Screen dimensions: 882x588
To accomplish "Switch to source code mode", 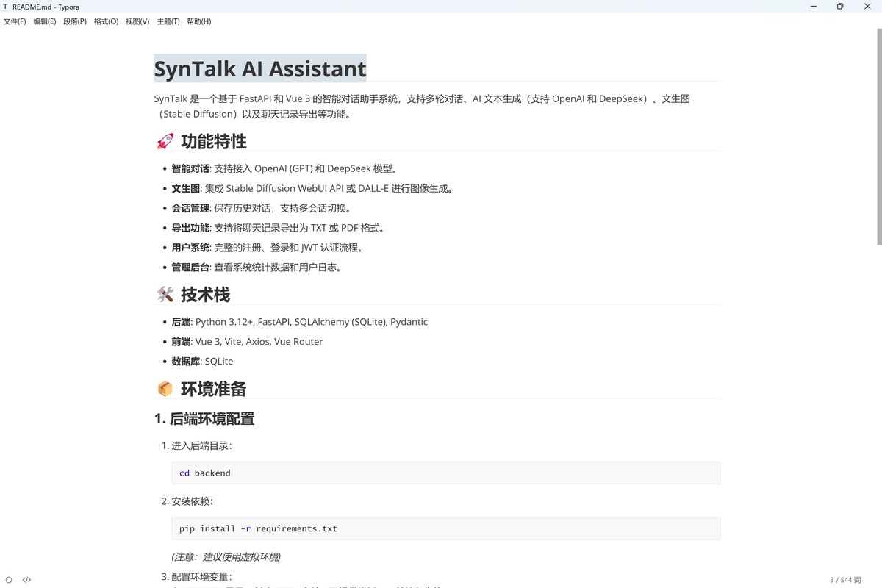I will click(26, 579).
